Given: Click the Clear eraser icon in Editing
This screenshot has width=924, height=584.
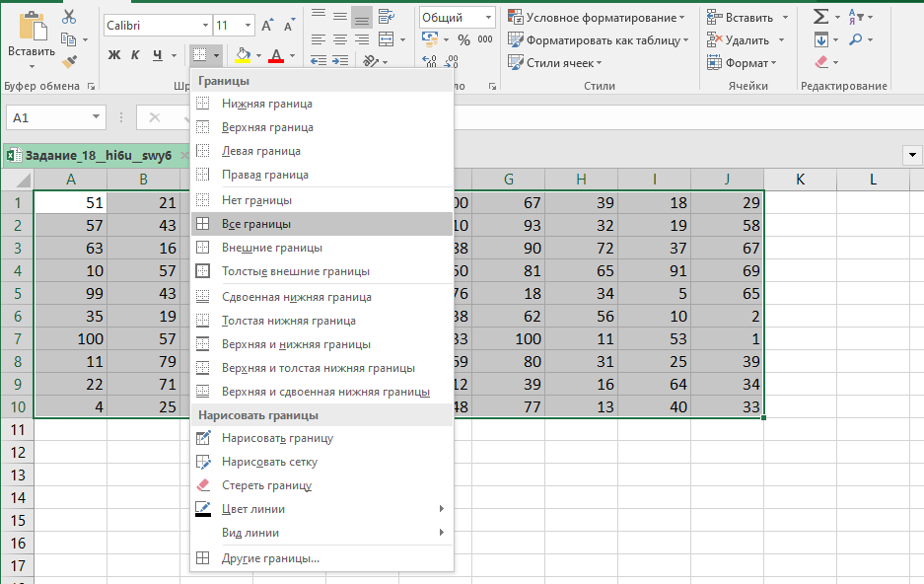Looking at the screenshot, I should [x=821, y=62].
